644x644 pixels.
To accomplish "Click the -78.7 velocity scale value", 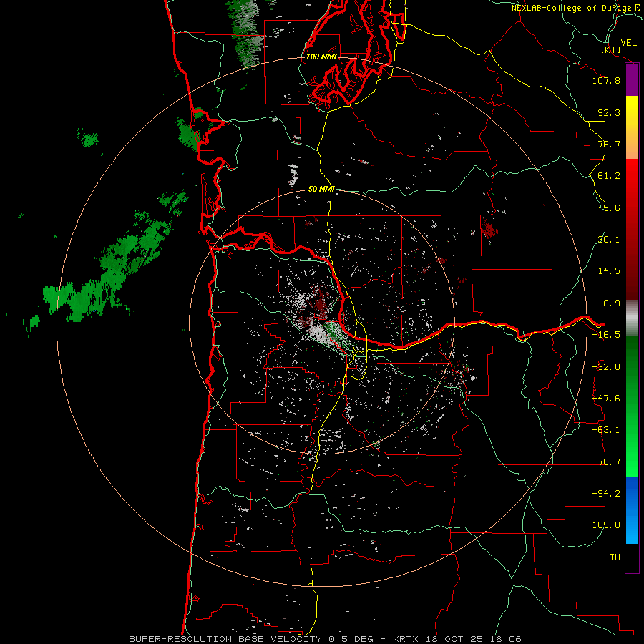I will tap(606, 462).
